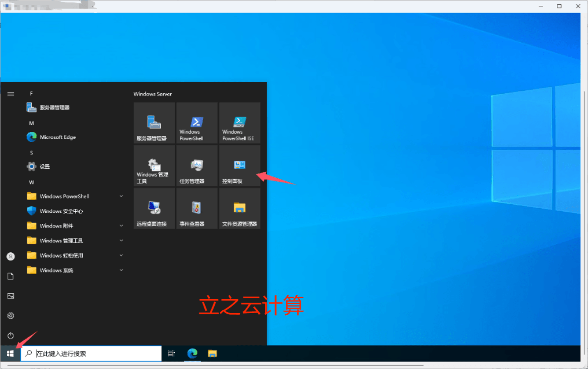The width and height of the screenshot is (588, 369).
Task: Click the vertical scrollbar on the right
Action: [x=584, y=222]
